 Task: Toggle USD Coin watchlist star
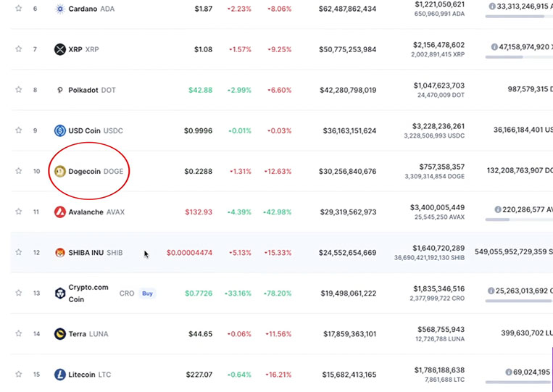19,130
